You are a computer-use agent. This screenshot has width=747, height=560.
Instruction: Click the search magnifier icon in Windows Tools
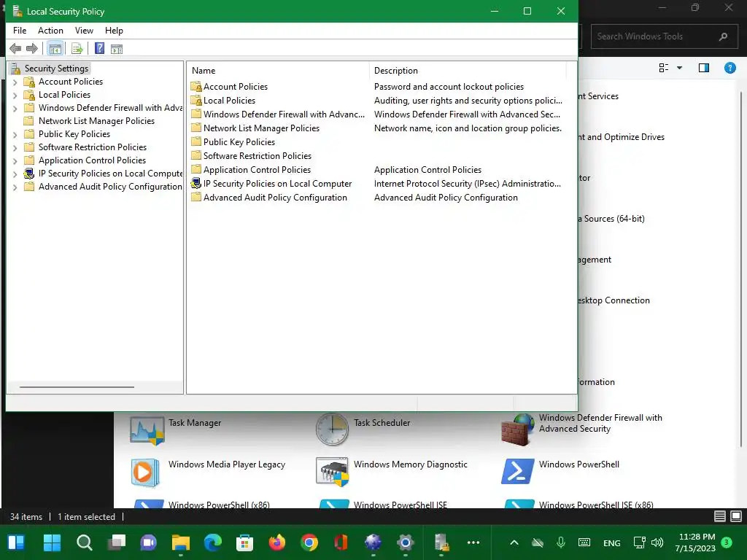pos(723,36)
